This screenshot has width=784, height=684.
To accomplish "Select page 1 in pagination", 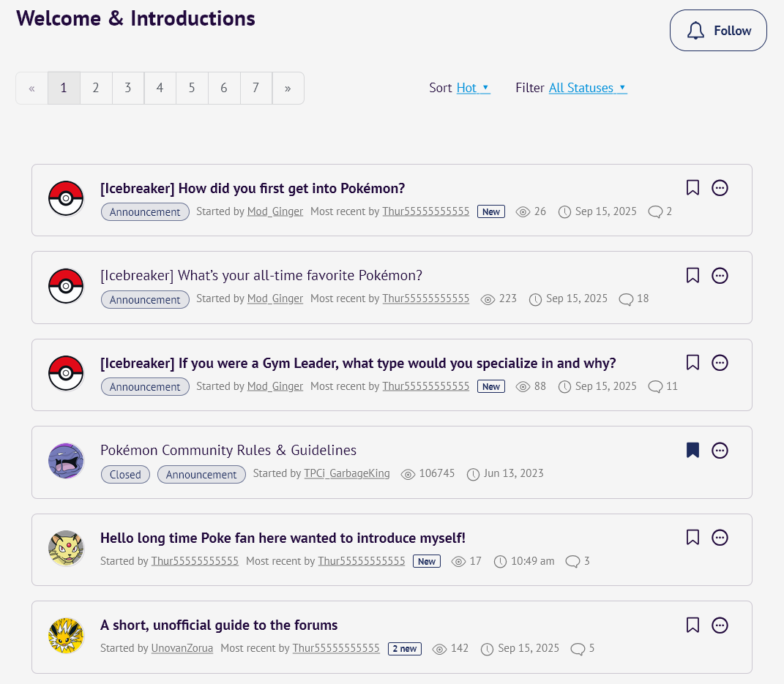I will click(64, 89).
